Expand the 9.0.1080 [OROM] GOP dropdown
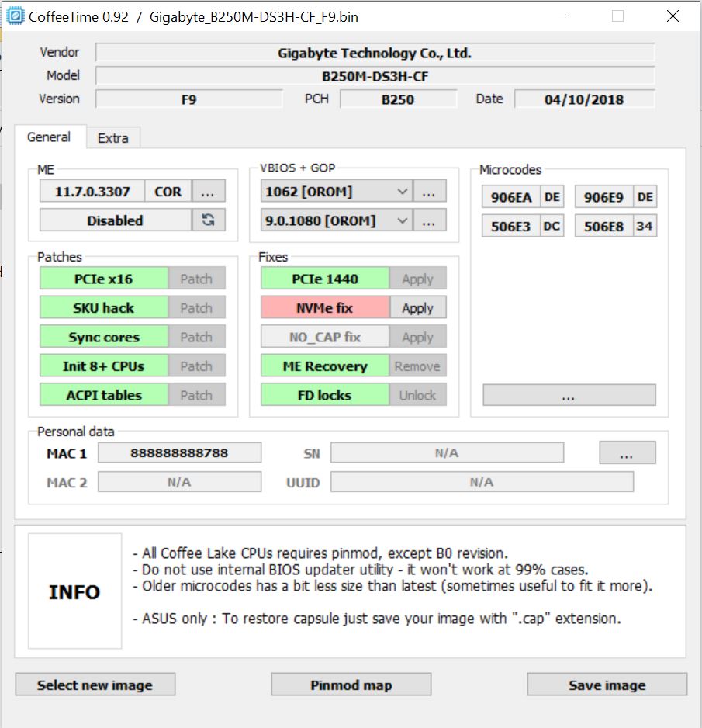The width and height of the screenshot is (702, 728). point(336,220)
